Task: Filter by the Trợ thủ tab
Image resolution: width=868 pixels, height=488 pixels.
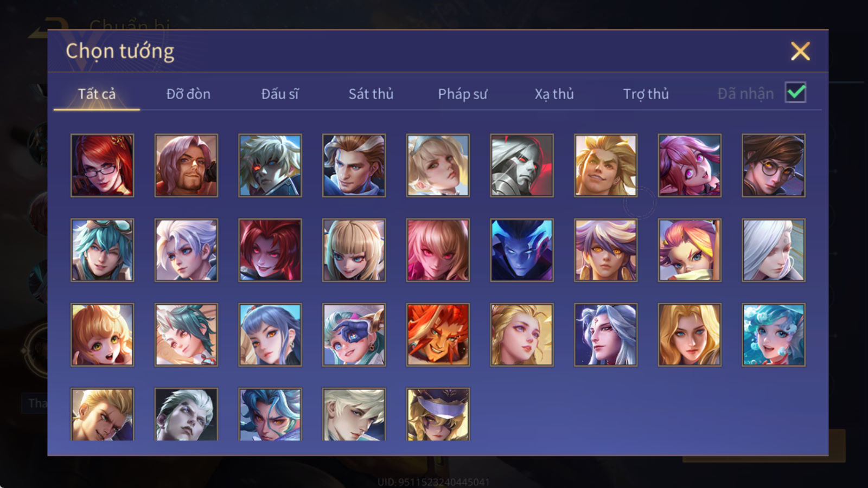Action: [646, 94]
